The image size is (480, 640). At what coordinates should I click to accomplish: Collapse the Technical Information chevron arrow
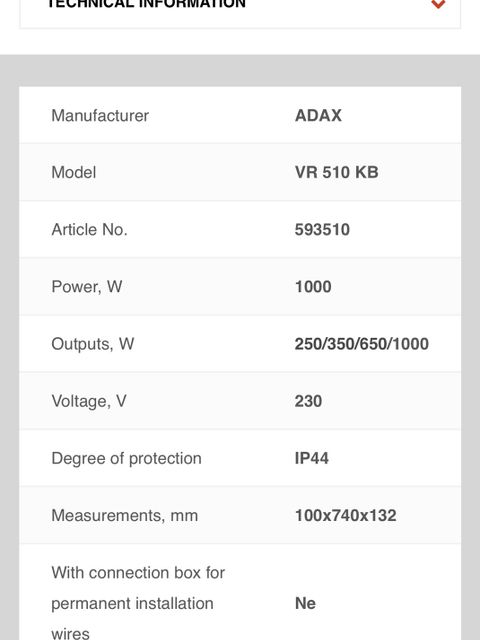coord(438,4)
